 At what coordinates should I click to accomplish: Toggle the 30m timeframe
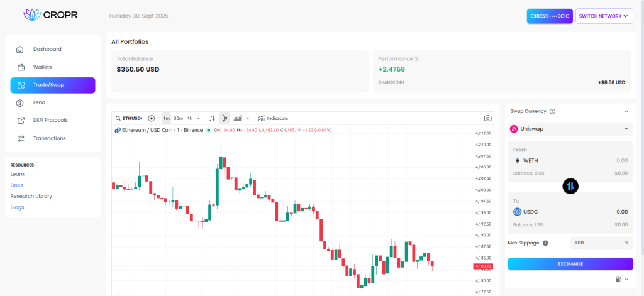tap(178, 118)
